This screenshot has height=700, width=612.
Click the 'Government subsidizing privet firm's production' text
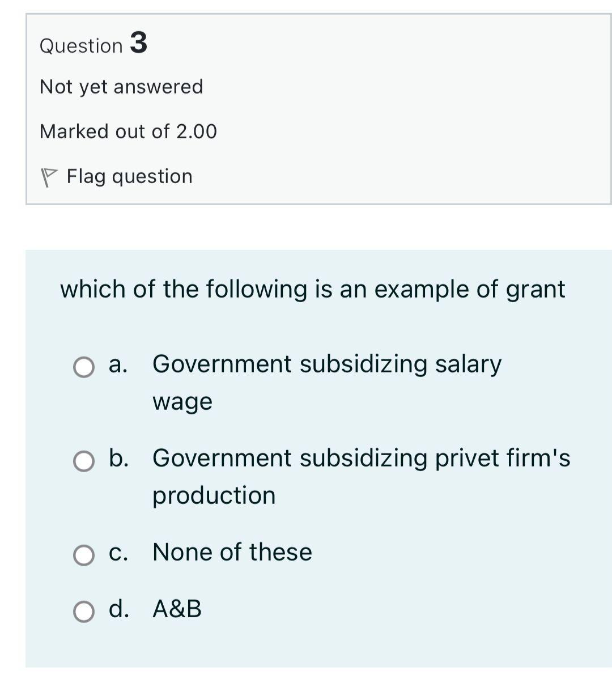(x=361, y=458)
